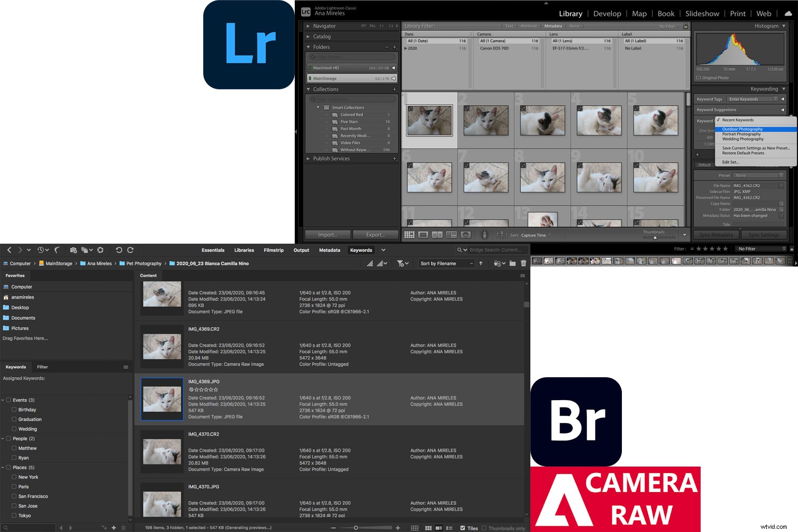Check the Matthew checkbox under People
Image resolution: width=798 pixels, height=532 pixels.
(x=14, y=448)
